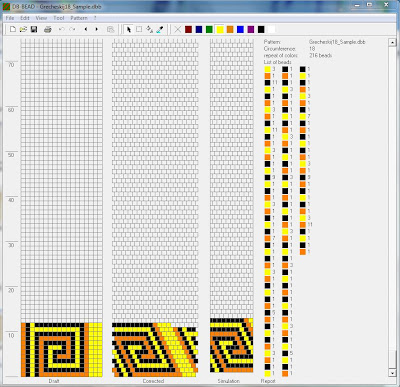This screenshot has height=387, width=400.
Task: Save the pattern with the floppy disk icon
Action: point(34,30)
